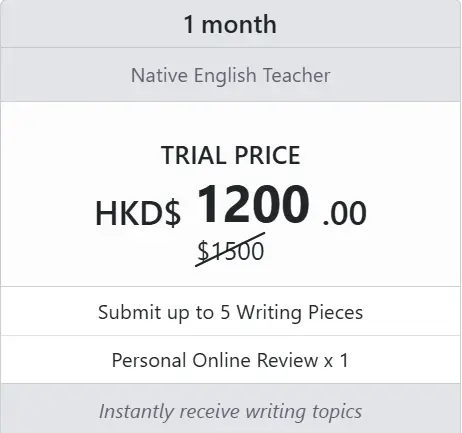Click the words "writing topics" in footer
This screenshot has height=433, width=462.
pyautogui.click(x=304, y=412)
